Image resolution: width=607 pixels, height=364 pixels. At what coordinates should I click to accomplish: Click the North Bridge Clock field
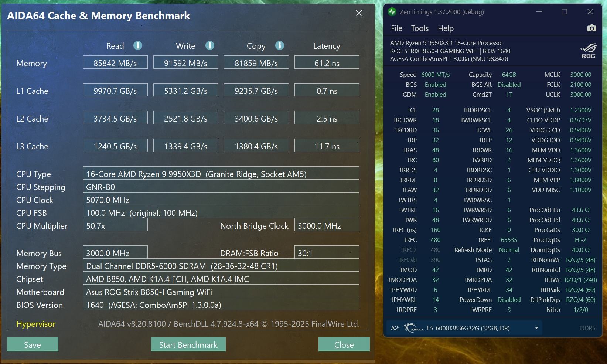pos(327,225)
